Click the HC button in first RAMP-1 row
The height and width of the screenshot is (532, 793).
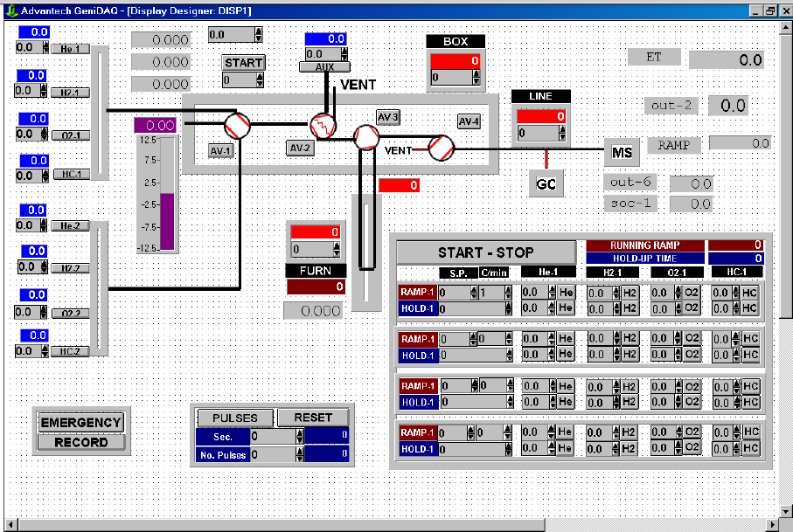749,293
